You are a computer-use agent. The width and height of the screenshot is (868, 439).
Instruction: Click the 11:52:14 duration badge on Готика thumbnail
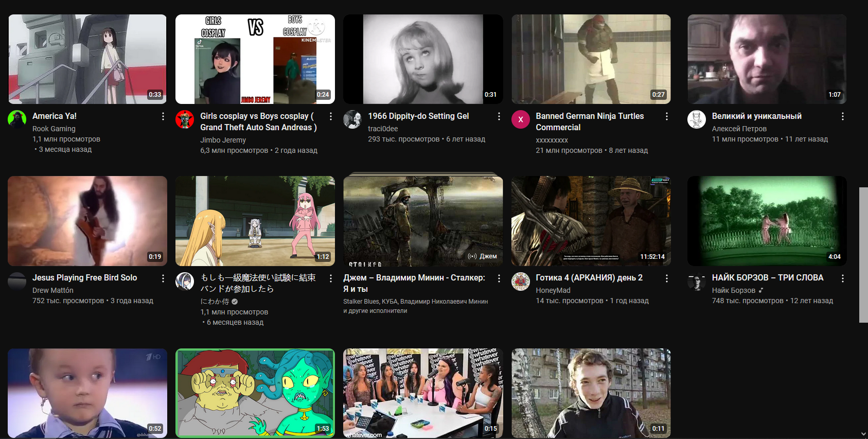point(652,256)
